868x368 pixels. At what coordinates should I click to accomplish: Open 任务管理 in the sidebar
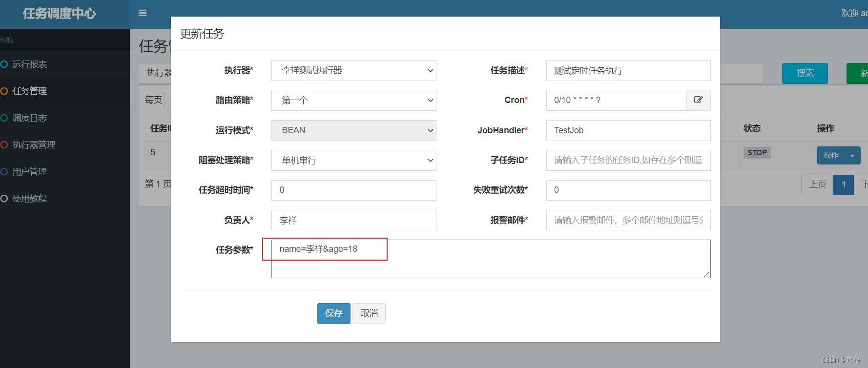[29, 91]
